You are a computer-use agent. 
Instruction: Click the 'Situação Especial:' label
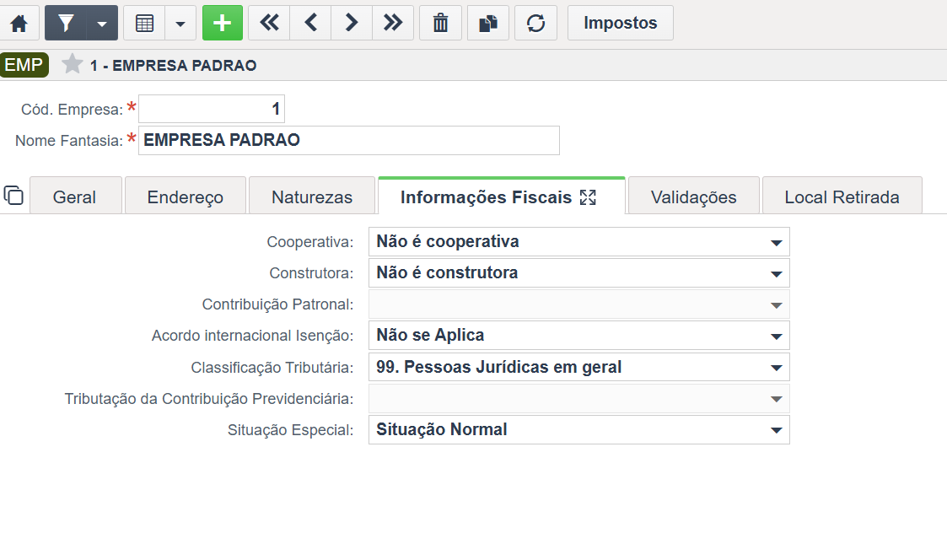click(x=290, y=429)
